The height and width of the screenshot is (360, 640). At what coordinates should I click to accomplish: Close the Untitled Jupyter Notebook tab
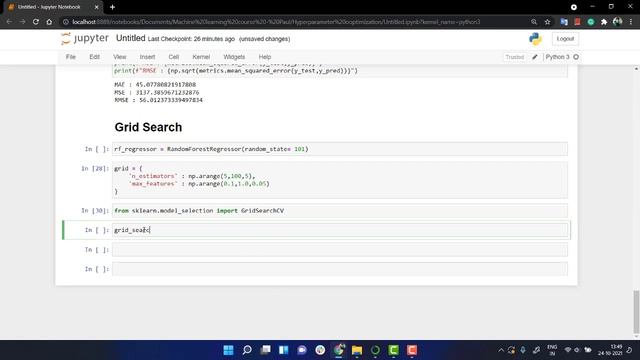tap(97, 7)
